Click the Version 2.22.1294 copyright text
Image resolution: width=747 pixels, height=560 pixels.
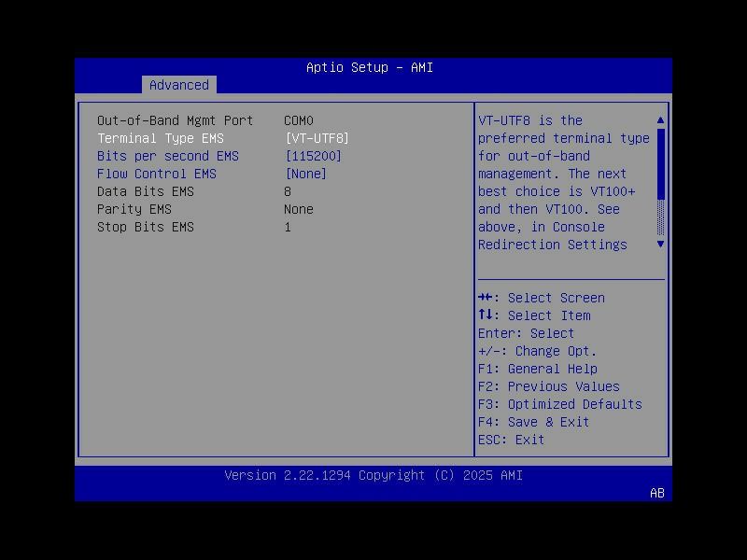(373, 475)
